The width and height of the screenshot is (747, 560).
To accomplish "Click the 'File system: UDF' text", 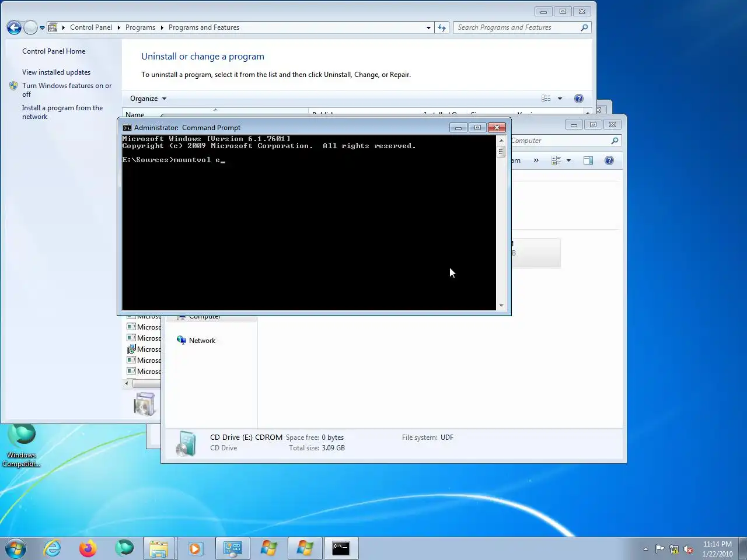I will [x=428, y=437].
